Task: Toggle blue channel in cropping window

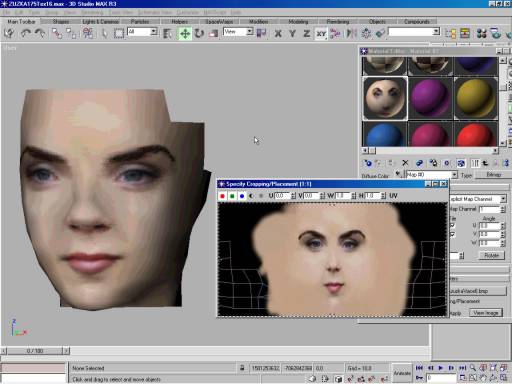Action: pyautogui.click(x=242, y=196)
